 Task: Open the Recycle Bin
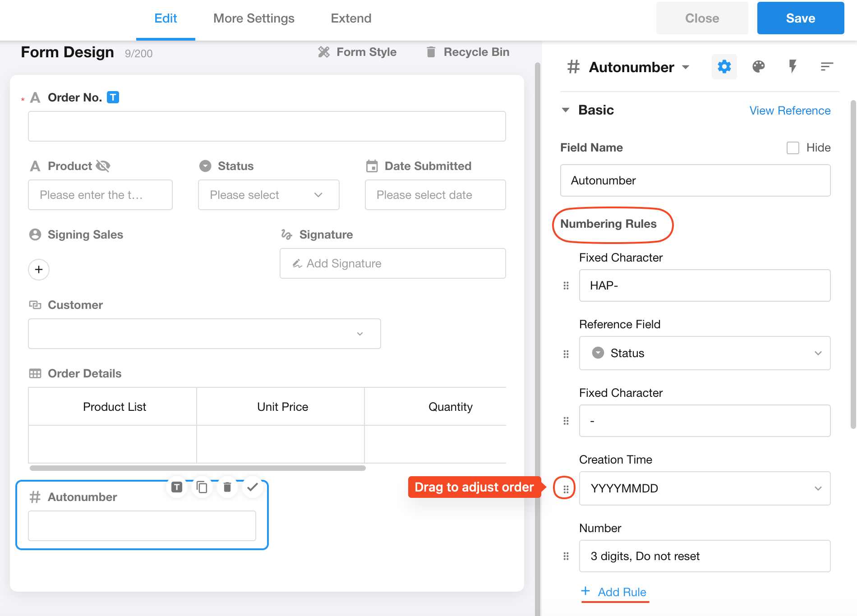(x=468, y=52)
